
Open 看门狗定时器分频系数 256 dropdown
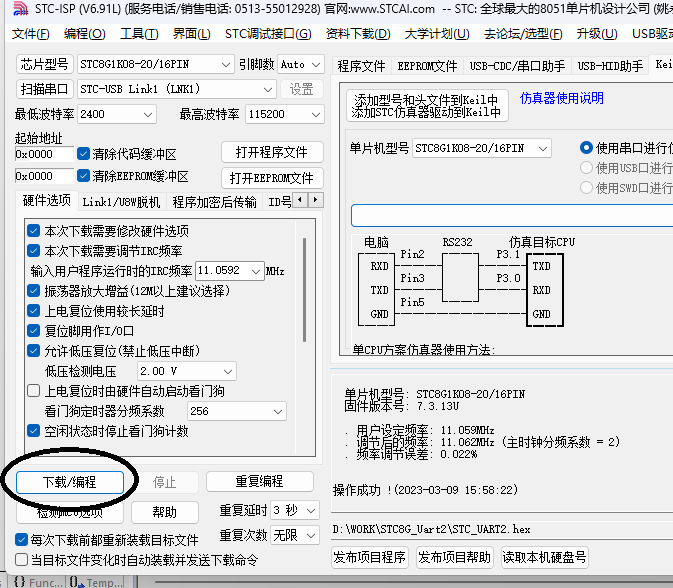pyautogui.click(x=237, y=411)
